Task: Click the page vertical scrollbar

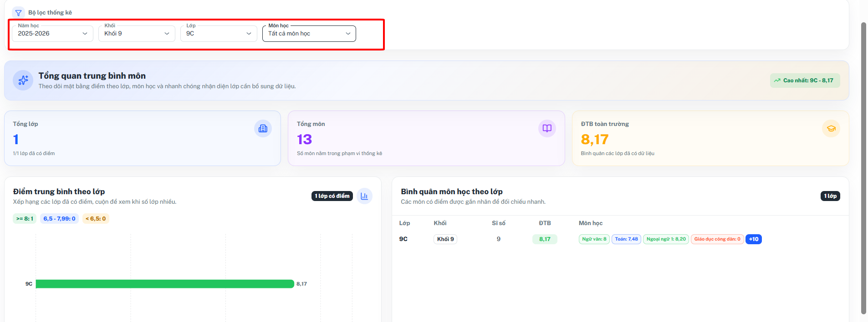Action: coord(863,168)
